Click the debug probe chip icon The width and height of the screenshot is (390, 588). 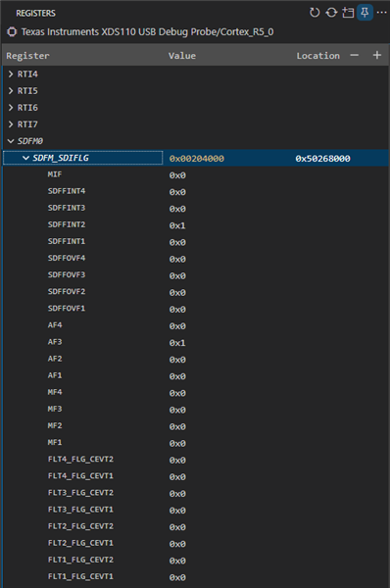pyautogui.click(x=12, y=32)
